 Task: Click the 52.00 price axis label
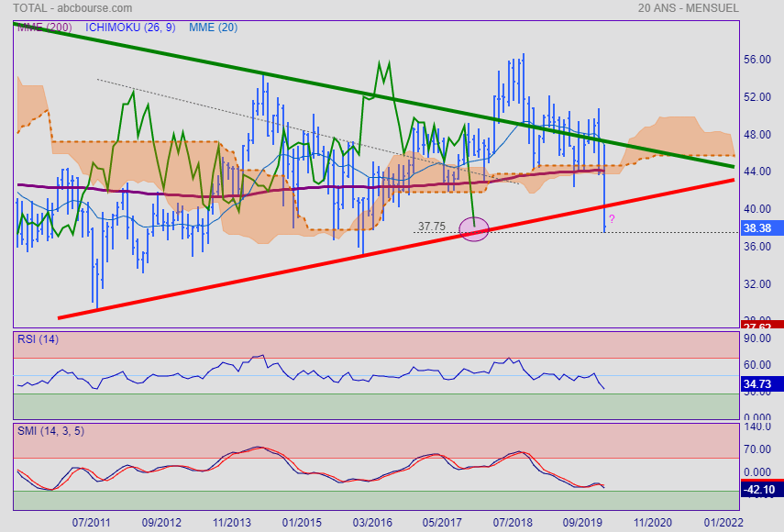[x=757, y=97]
